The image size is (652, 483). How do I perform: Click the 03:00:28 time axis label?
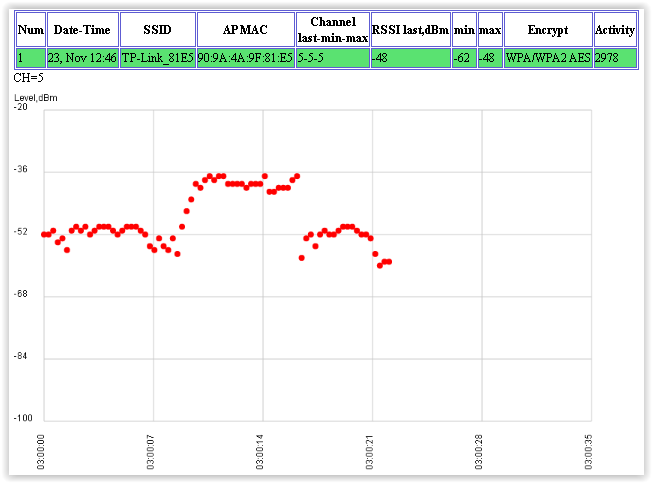(481, 452)
